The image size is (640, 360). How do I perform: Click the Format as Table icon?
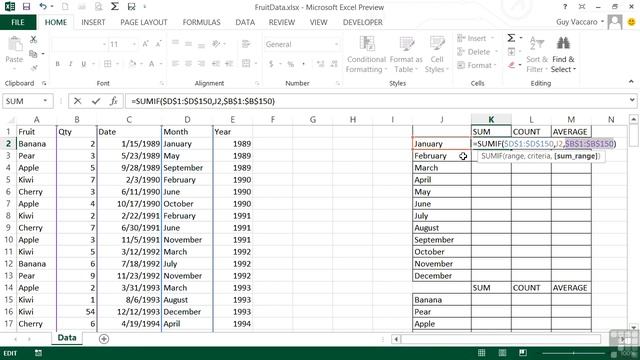click(406, 44)
